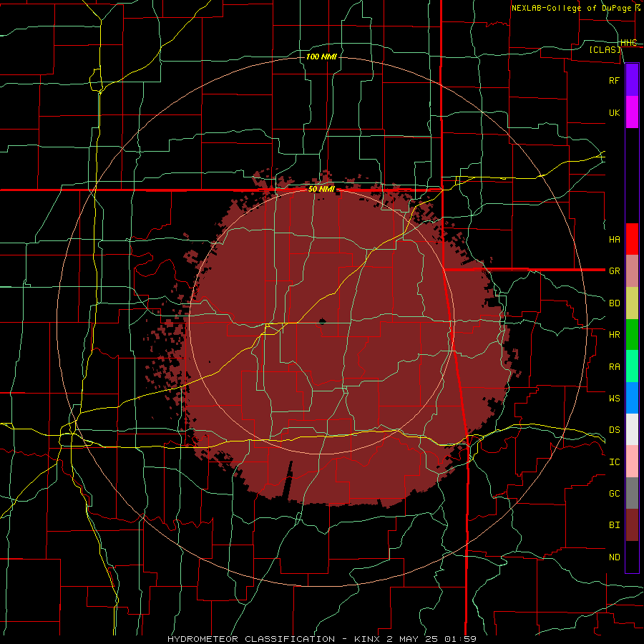Viewport: 644px width, 644px height.
Task: Click the RF purple legend swatch
Action: click(632, 80)
